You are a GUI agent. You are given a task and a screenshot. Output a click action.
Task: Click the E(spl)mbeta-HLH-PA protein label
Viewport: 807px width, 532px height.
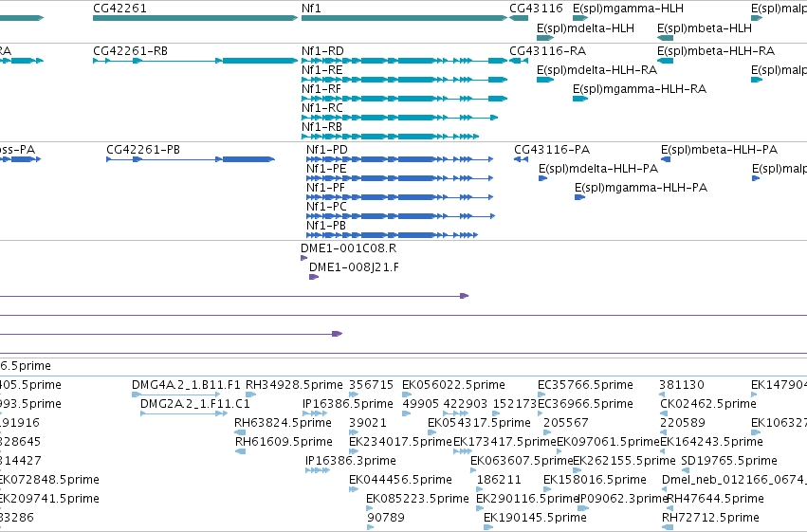(x=719, y=150)
